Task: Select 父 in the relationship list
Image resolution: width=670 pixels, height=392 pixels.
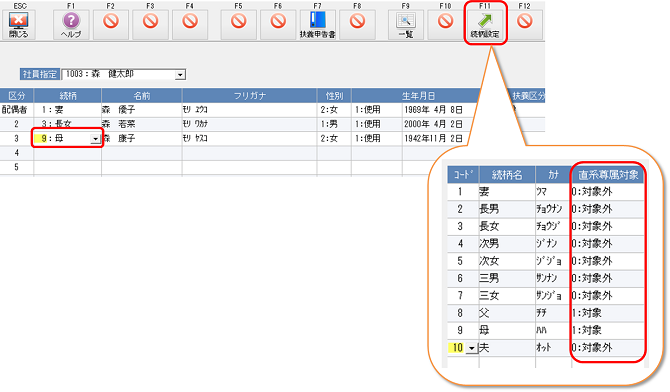Action: 507,313
